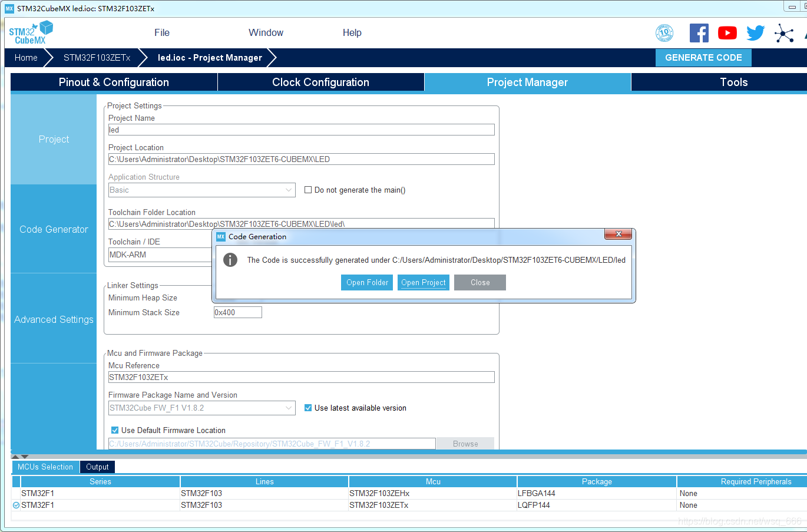Click the selected-MCU check icon beside STM32F103ZETx row
Screen dimensions: 807x532
click(16, 505)
